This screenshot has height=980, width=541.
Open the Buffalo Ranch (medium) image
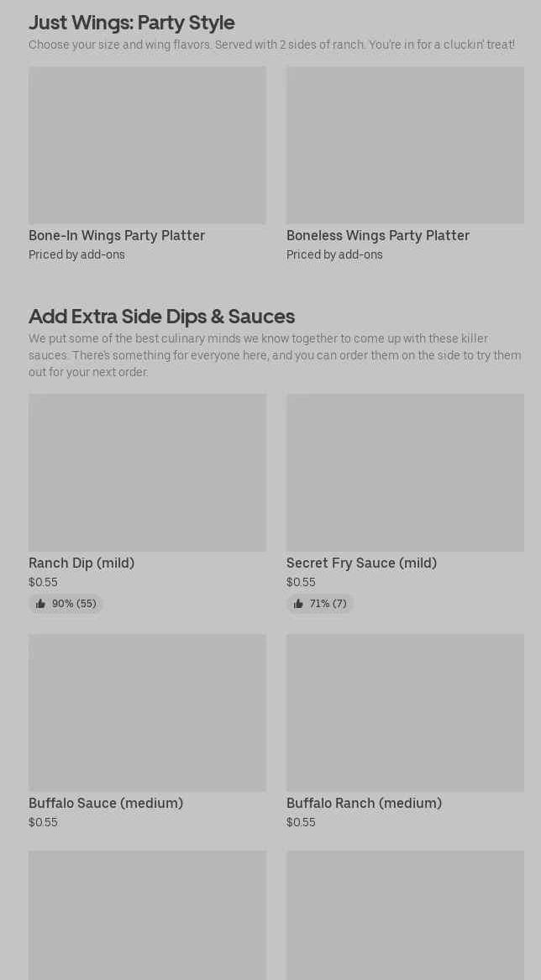click(x=405, y=712)
